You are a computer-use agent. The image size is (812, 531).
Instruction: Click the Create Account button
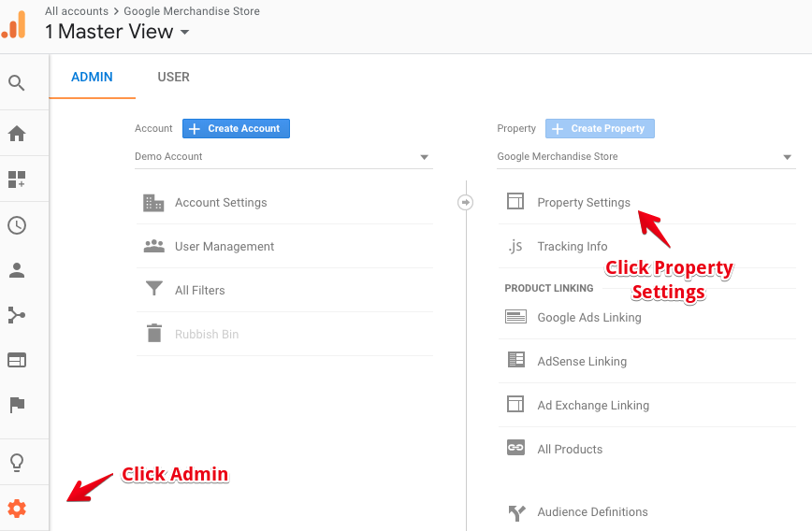point(236,129)
